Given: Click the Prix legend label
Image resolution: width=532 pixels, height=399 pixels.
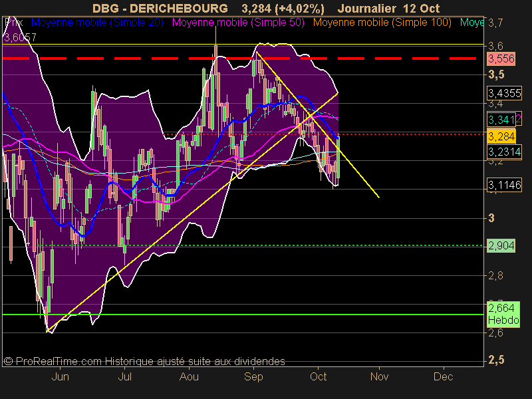Looking at the screenshot, I should (x=14, y=23).
